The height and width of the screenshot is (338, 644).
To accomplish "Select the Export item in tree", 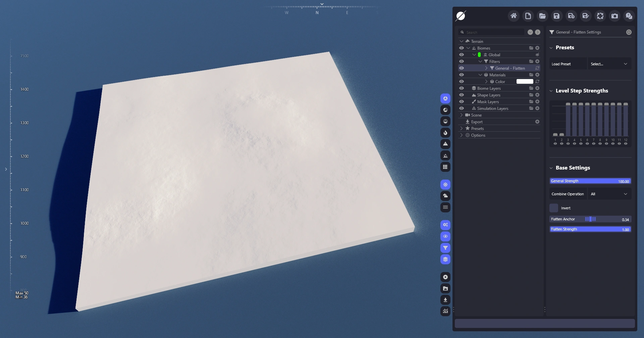I will (x=477, y=122).
